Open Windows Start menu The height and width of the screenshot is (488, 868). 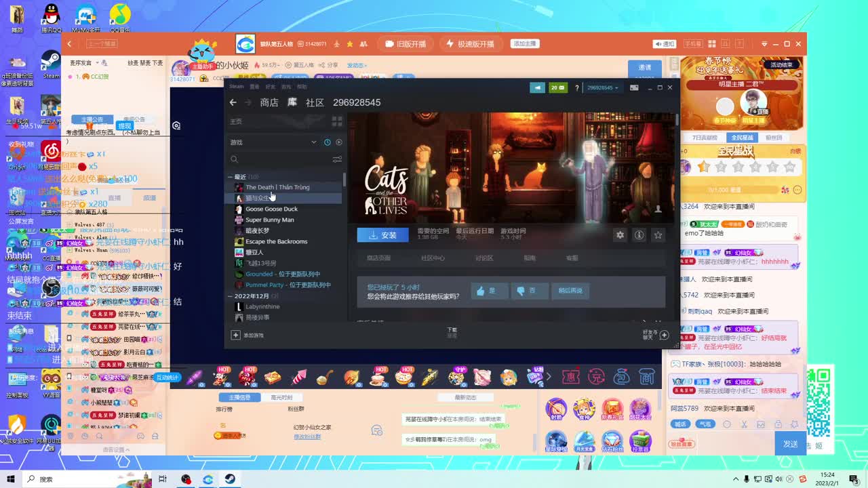pyautogui.click(x=11, y=479)
